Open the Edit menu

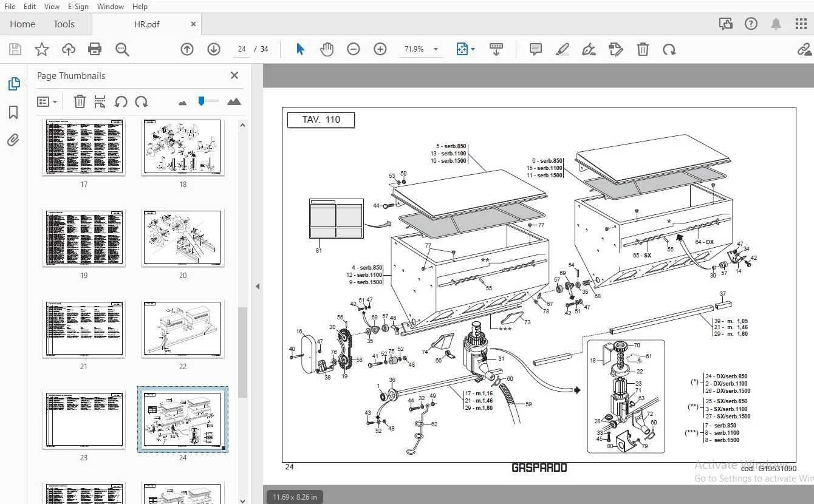(29, 6)
